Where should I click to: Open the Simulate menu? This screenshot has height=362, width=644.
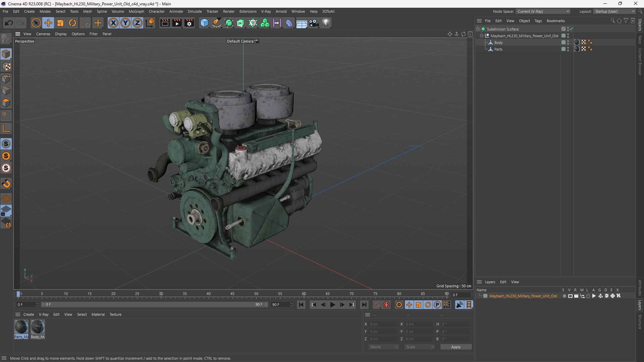pyautogui.click(x=195, y=11)
